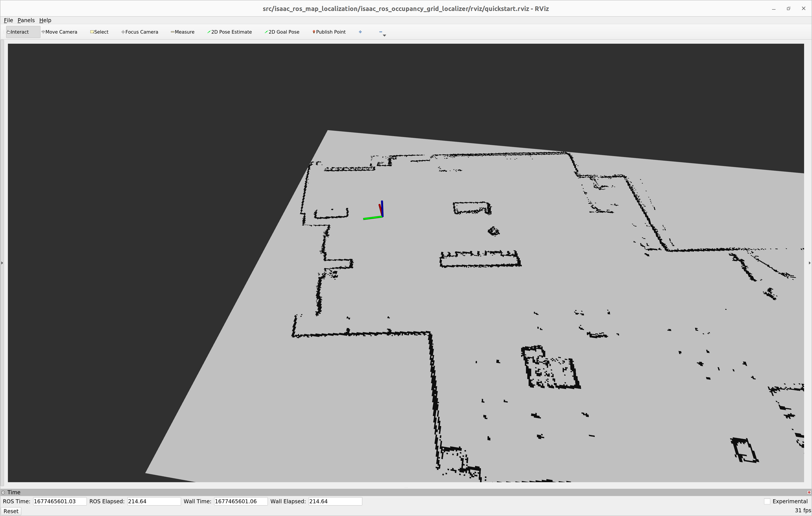Click the plus icon to add a tool

360,32
